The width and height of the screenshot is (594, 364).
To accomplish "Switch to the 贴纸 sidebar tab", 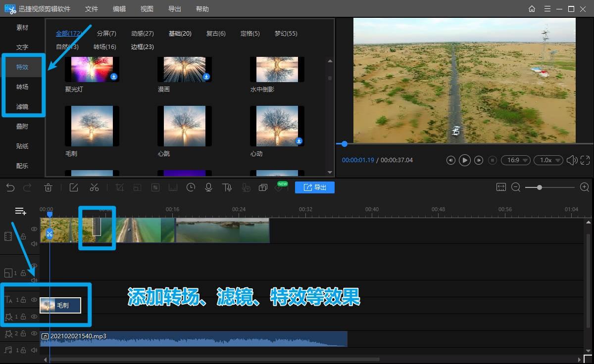I will click(22, 146).
